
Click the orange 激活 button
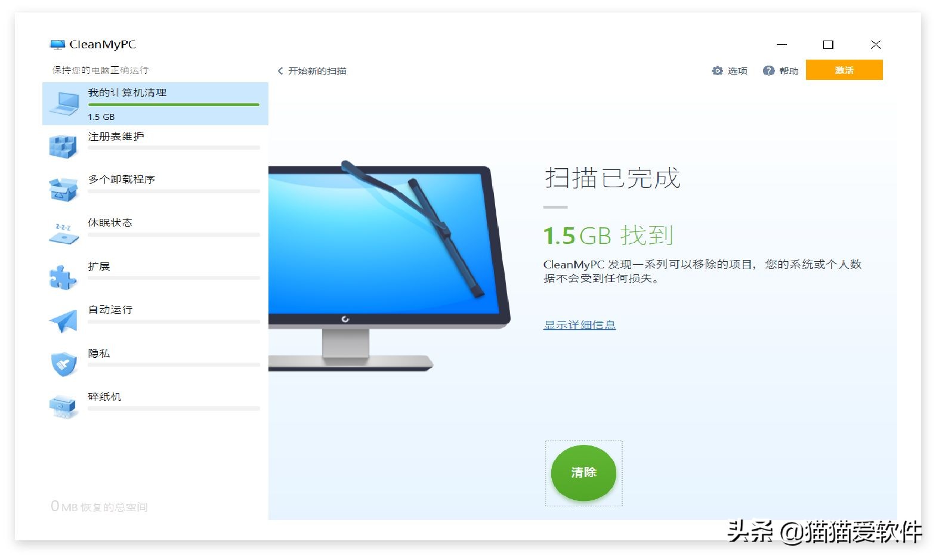844,70
